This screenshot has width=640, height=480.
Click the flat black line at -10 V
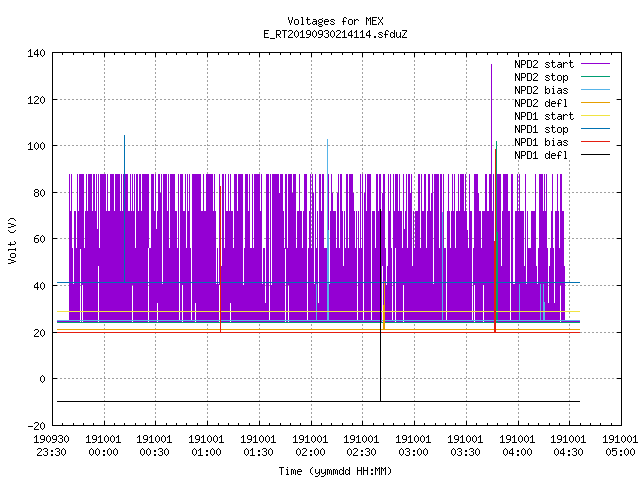coord(318,402)
